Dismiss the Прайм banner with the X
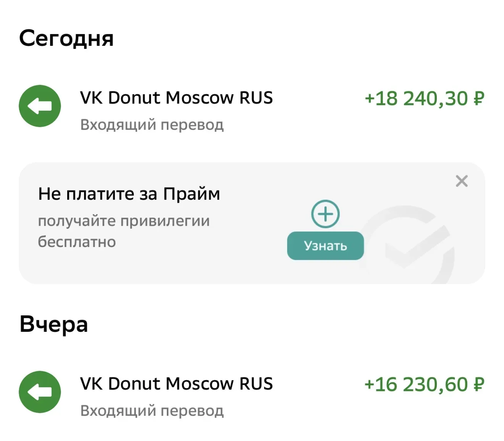 [x=462, y=181]
